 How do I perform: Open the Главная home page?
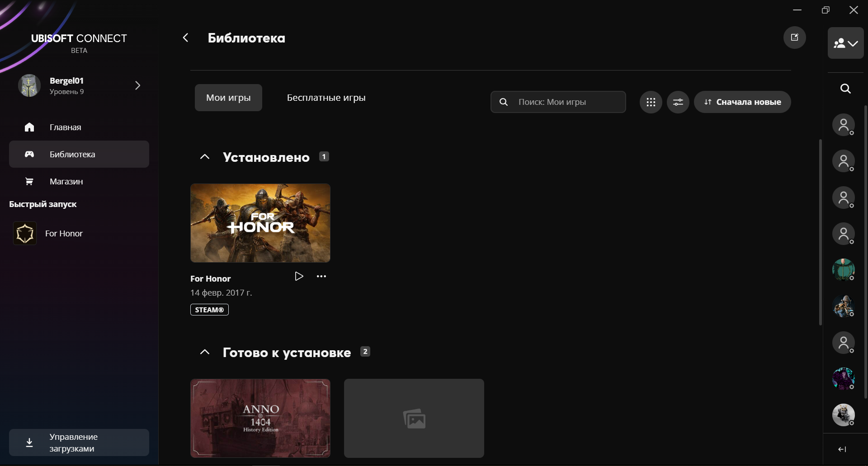(79, 127)
